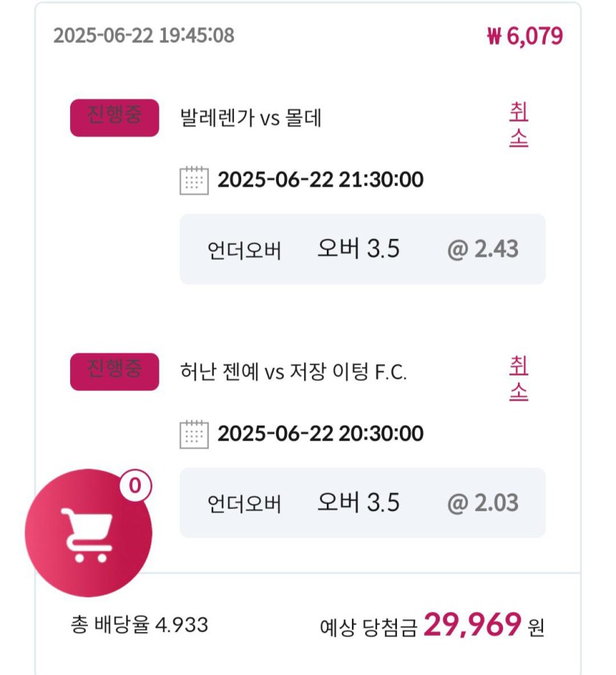The image size is (616, 675).
Task: Select 진행중 badge on second match
Action: click(x=114, y=372)
